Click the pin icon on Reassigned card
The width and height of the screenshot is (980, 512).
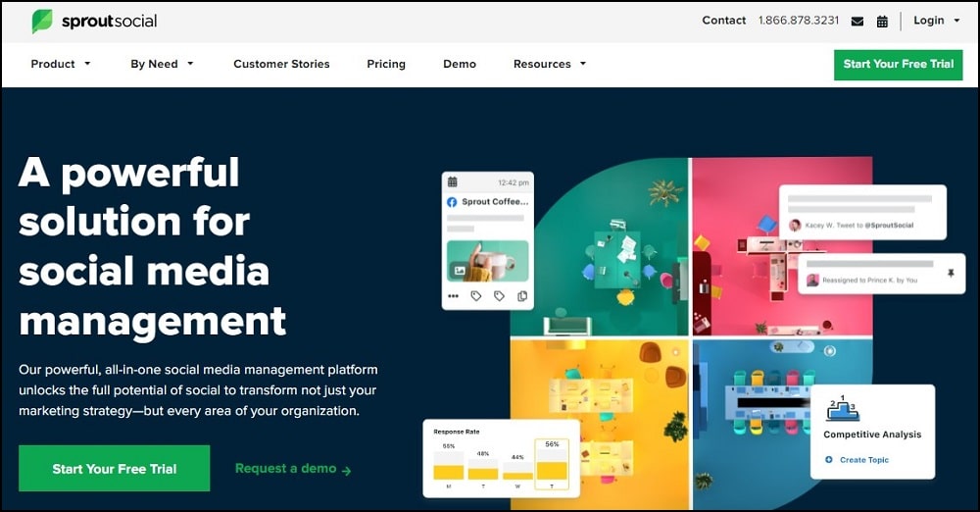(951, 274)
